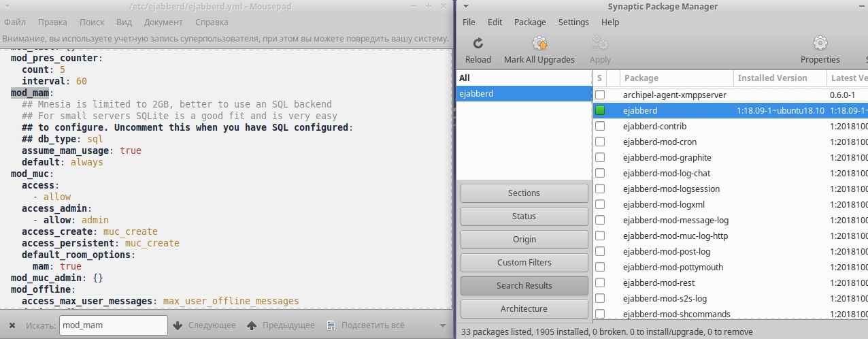Select the ejabberd package row

click(x=731, y=110)
